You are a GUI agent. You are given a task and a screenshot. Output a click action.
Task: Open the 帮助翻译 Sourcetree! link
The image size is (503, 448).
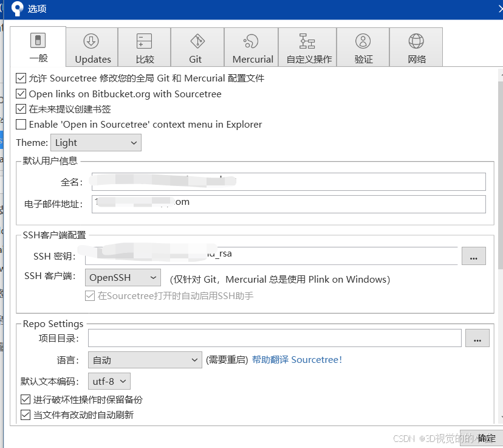[x=297, y=360]
